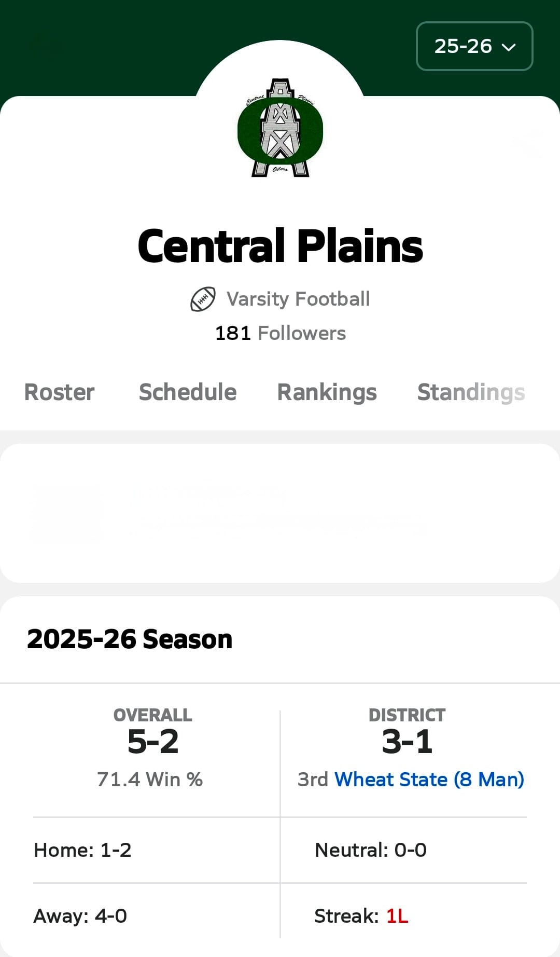The height and width of the screenshot is (957, 560).
Task: Click the Neutral: 0-0 record row
Action: tap(370, 850)
